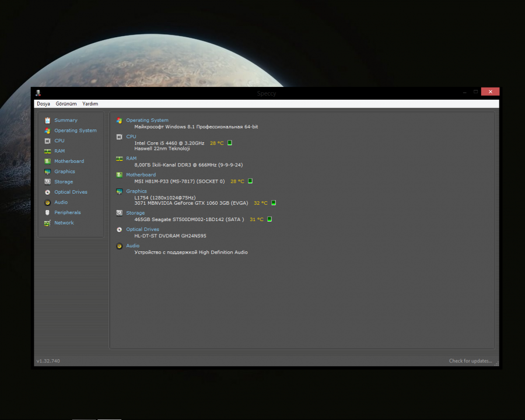Open the Yardım menu
This screenshot has height=420, width=525.
(90, 104)
